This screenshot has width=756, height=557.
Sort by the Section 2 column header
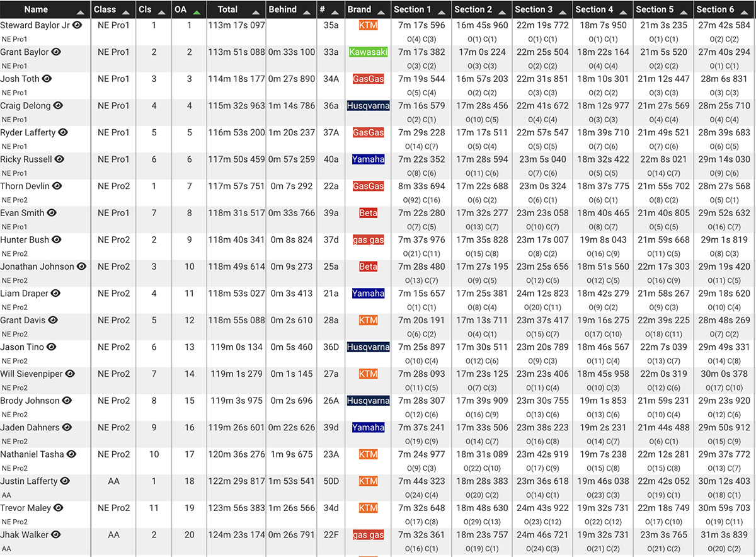pos(482,9)
